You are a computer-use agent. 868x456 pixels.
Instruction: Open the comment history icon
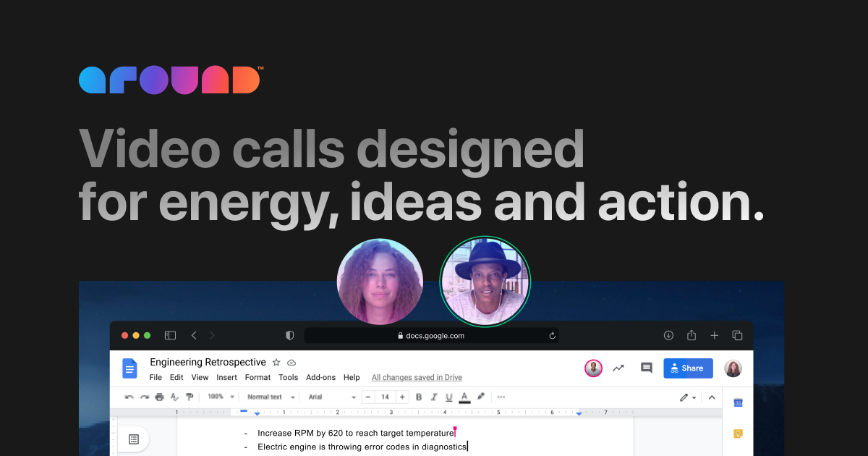(647, 368)
